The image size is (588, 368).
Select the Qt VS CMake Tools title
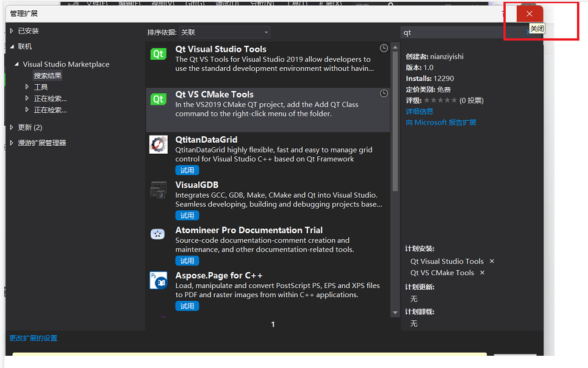(215, 95)
